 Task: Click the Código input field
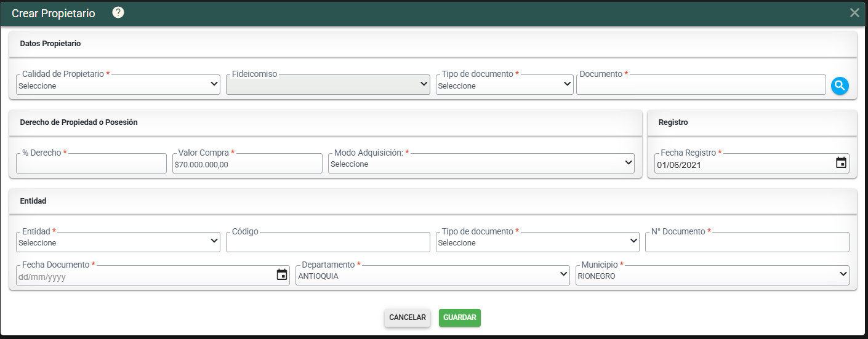[328, 242]
